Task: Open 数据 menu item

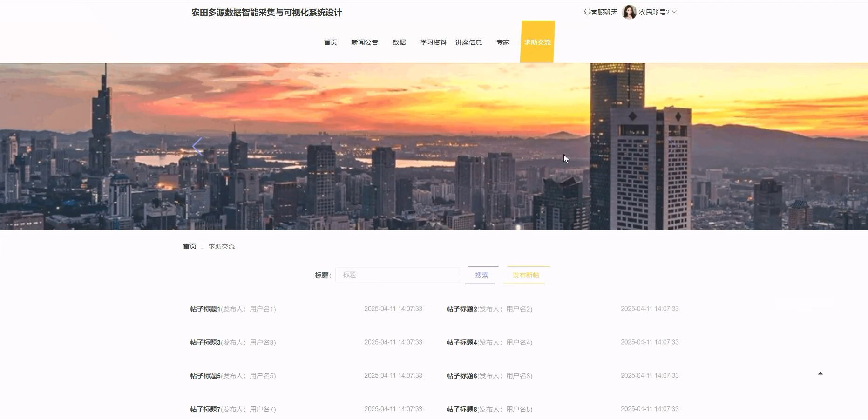Action: 399,42
